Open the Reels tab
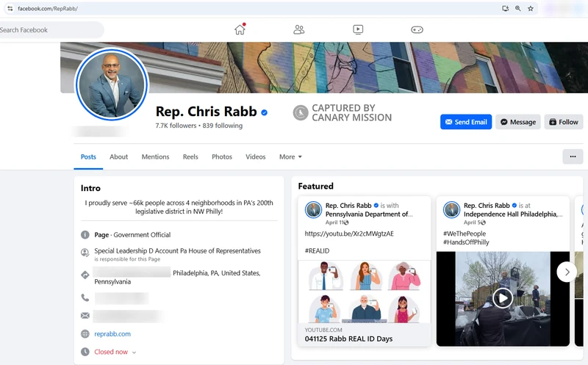The image size is (588, 365). click(x=190, y=157)
